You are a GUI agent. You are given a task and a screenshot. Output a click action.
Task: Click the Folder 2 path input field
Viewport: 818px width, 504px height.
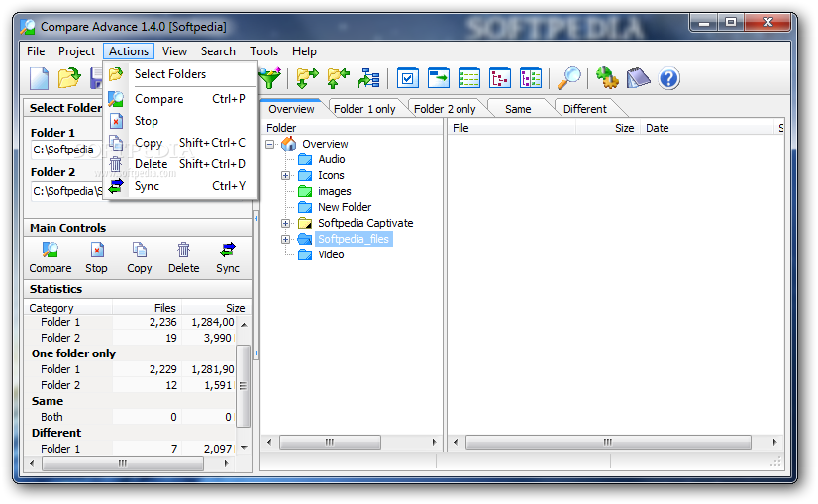tap(66, 191)
